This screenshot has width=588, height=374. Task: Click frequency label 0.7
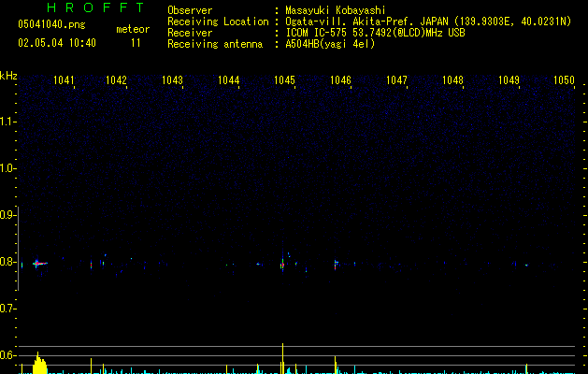tap(7, 309)
